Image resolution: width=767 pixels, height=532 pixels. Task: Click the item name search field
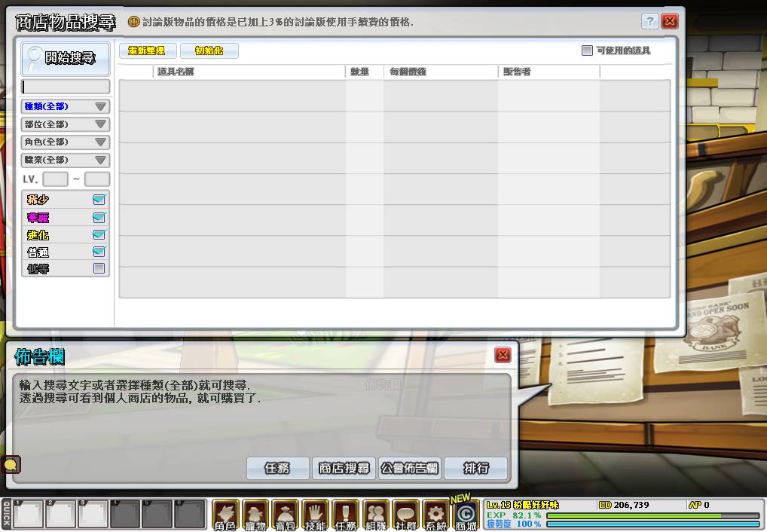[66, 87]
